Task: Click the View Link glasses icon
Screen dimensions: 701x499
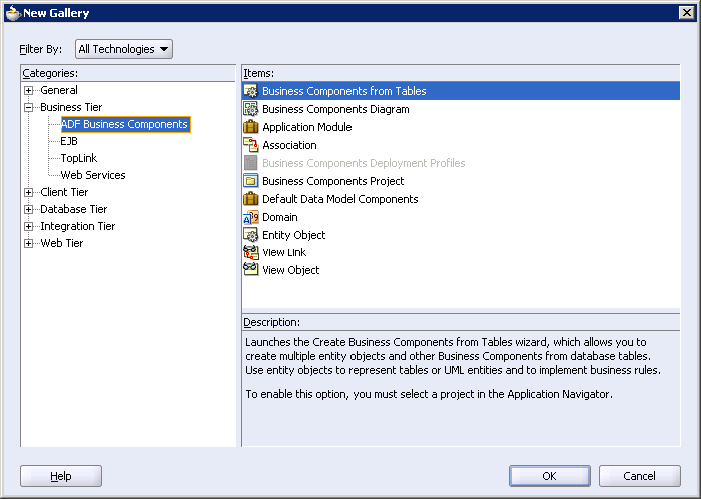Action: pos(250,252)
